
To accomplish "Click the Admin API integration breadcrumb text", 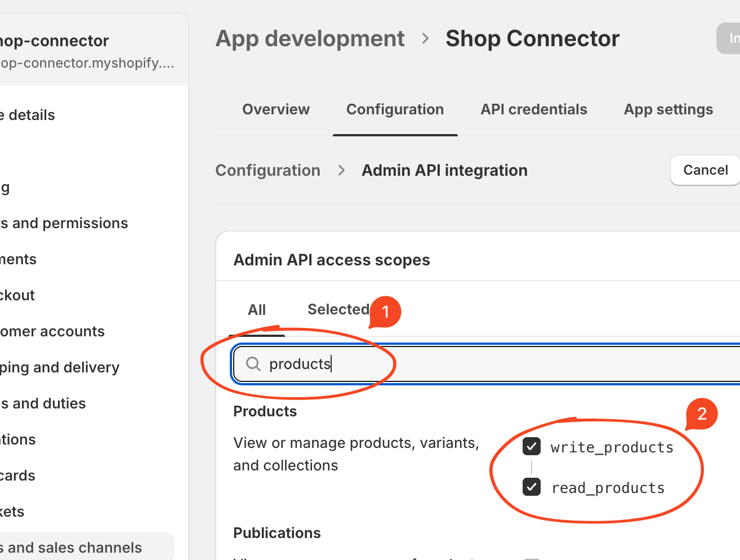I will click(x=444, y=170).
